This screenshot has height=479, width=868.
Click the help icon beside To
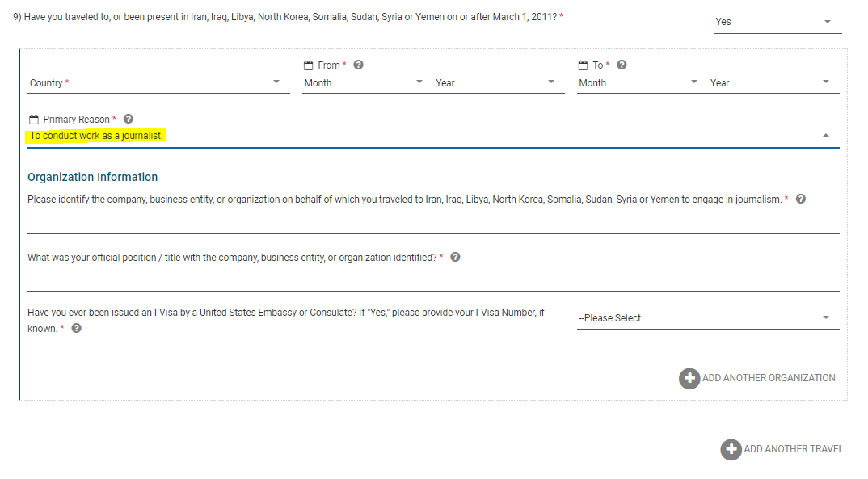pos(622,65)
